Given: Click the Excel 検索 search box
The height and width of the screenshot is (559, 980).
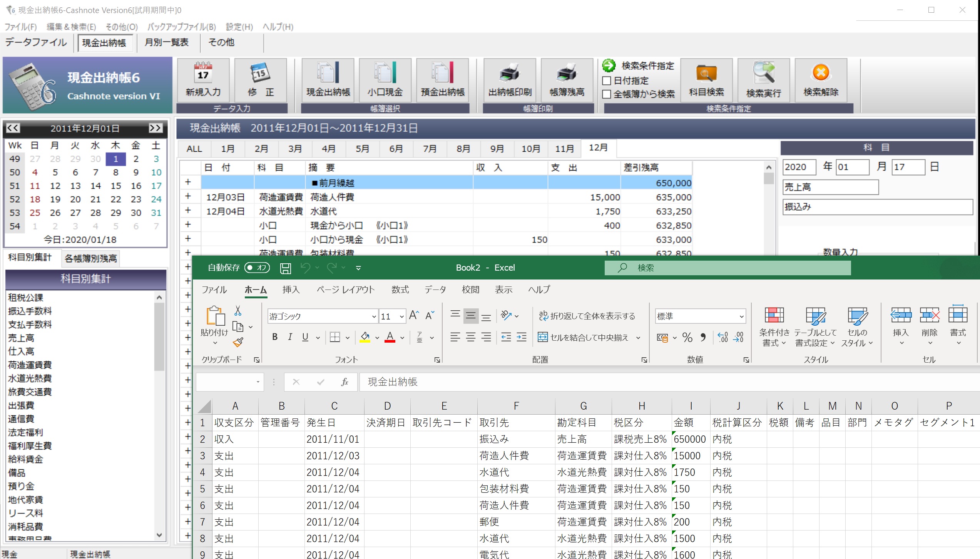Looking at the screenshot, I should pos(727,268).
